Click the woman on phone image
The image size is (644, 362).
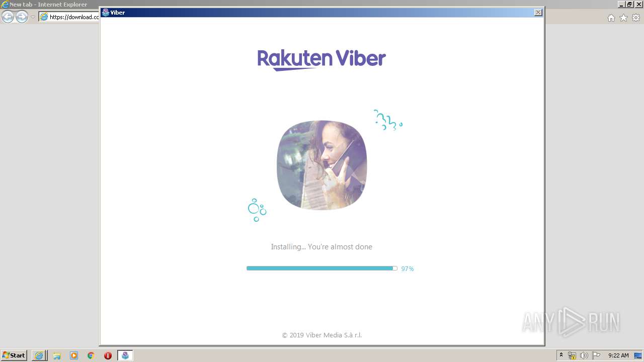pyautogui.click(x=322, y=165)
